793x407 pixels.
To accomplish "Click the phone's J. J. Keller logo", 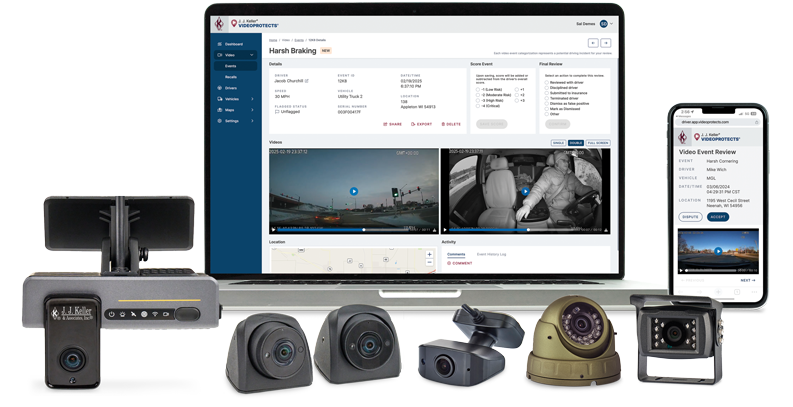I will click(683, 137).
